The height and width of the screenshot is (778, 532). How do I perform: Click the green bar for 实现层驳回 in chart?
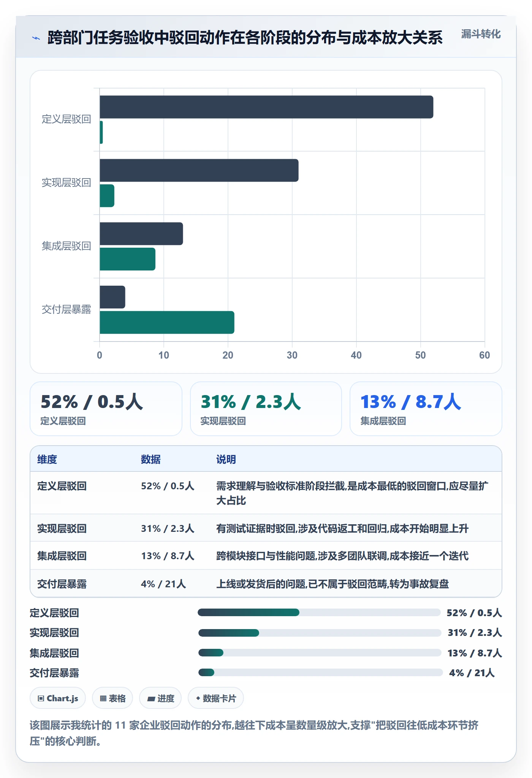[x=107, y=196]
